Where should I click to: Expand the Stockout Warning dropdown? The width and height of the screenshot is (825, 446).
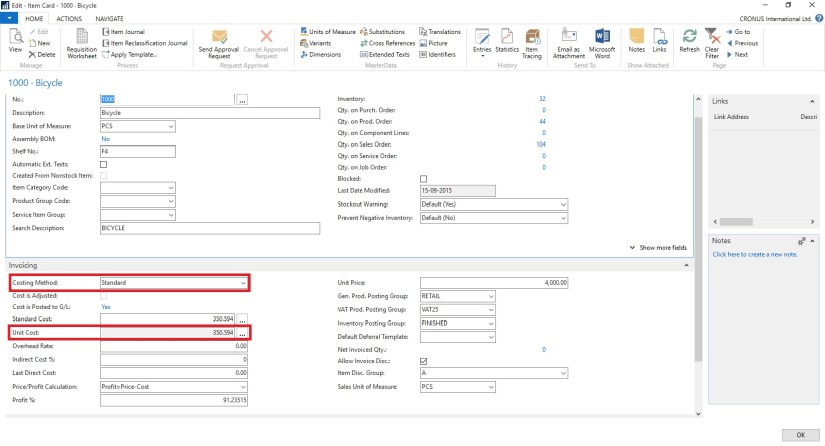[562, 203]
